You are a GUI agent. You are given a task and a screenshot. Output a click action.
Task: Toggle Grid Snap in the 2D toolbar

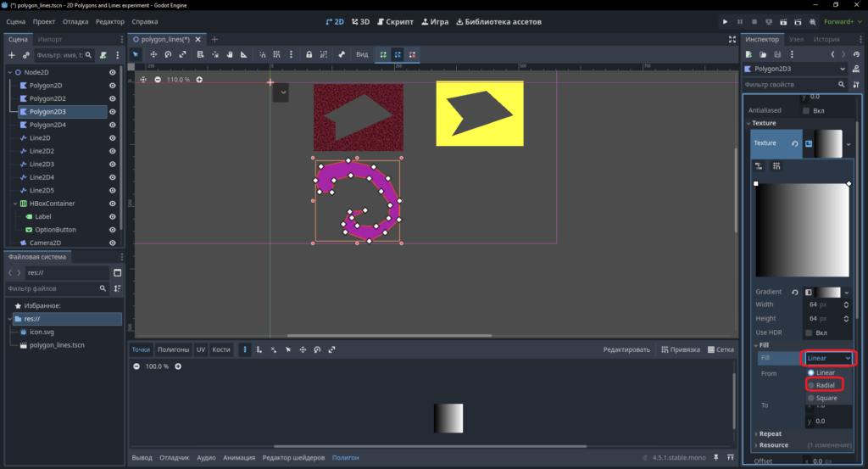276,54
